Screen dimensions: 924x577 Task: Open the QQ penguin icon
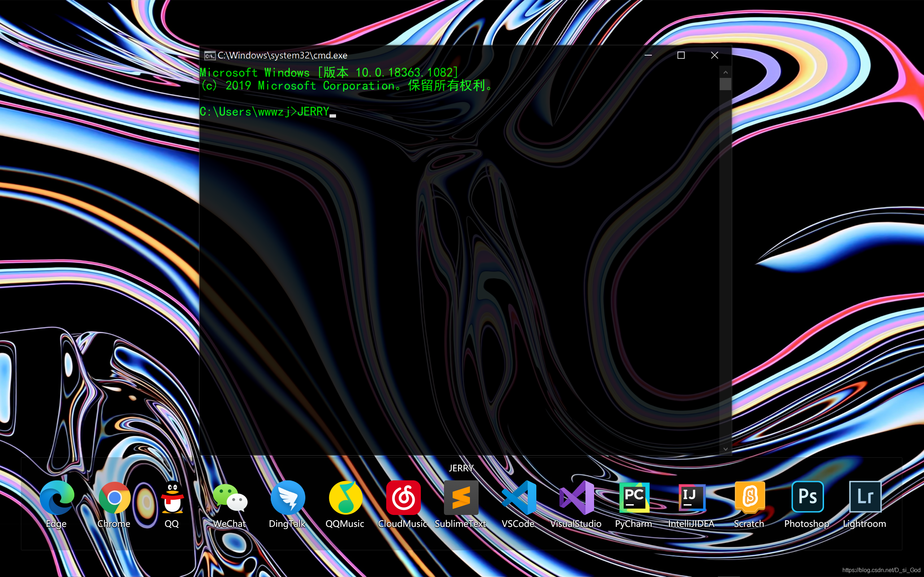point(172,498)
